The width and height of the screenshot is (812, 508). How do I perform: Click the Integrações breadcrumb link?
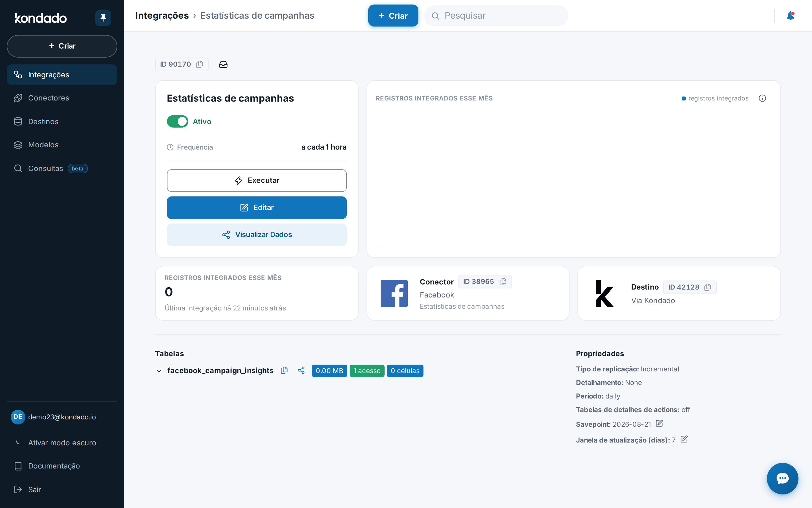pyautogui.click(x=162, y=16)
